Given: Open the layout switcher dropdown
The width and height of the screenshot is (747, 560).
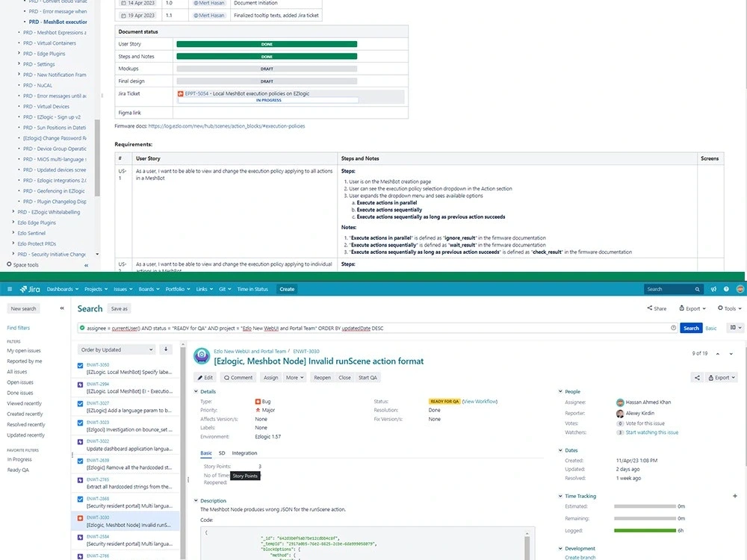Looking at the screenshot, I should 735,328.
